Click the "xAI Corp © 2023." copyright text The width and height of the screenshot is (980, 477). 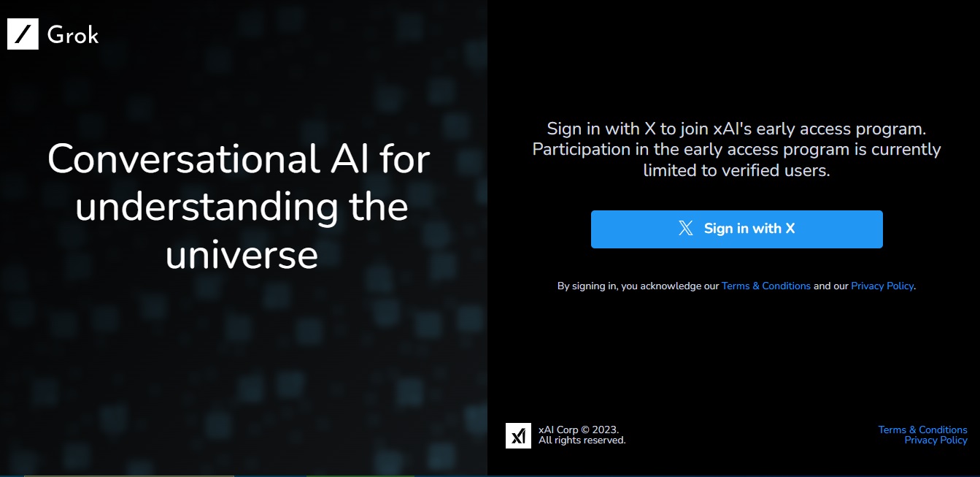[578, 430]
